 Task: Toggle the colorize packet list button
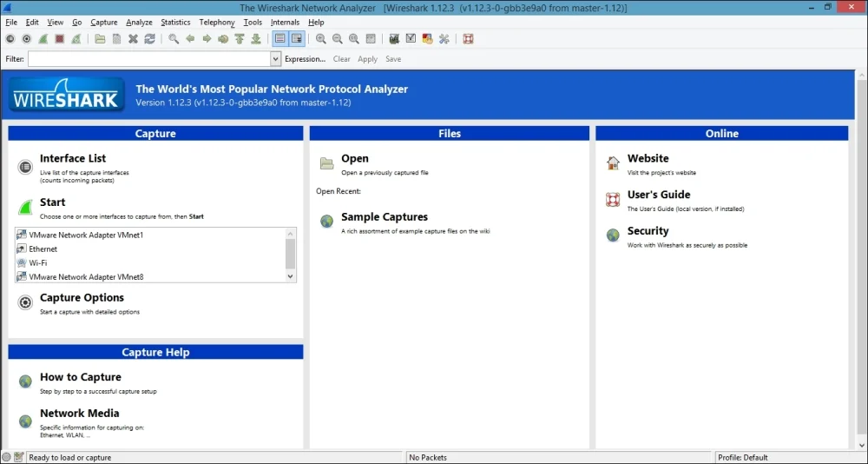280,39
